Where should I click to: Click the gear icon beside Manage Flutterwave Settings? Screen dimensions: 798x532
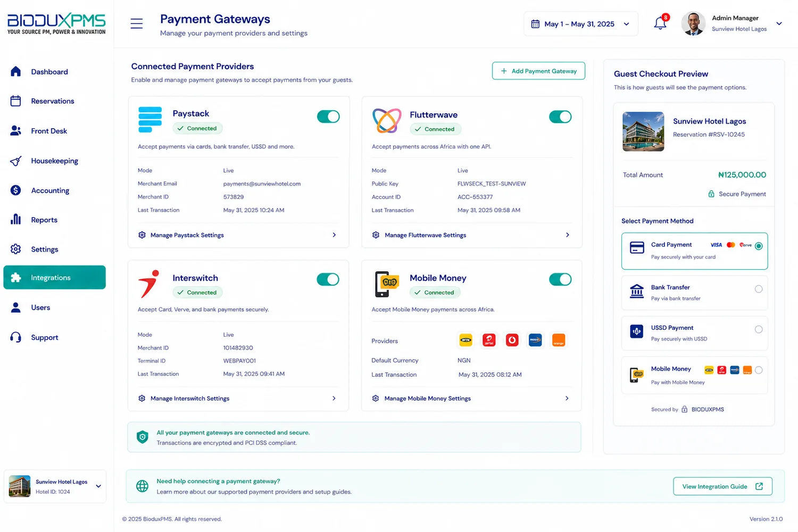tap(376, 235)
